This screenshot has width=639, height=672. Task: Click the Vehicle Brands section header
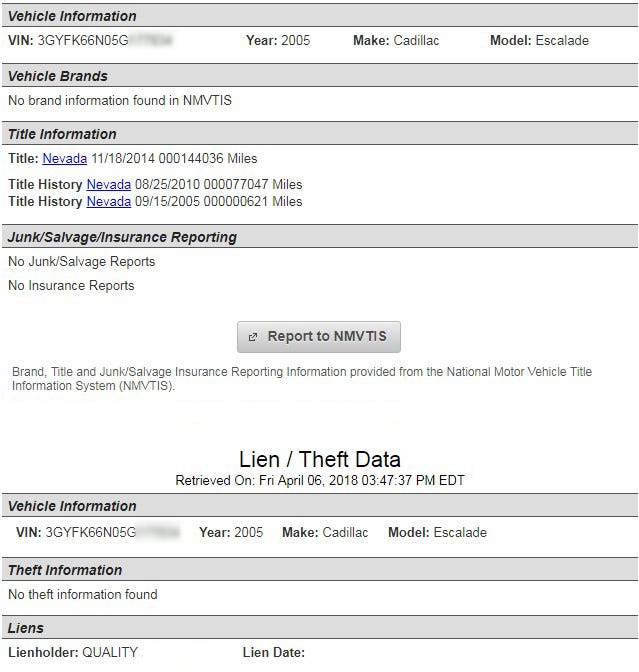click(320, 76)
